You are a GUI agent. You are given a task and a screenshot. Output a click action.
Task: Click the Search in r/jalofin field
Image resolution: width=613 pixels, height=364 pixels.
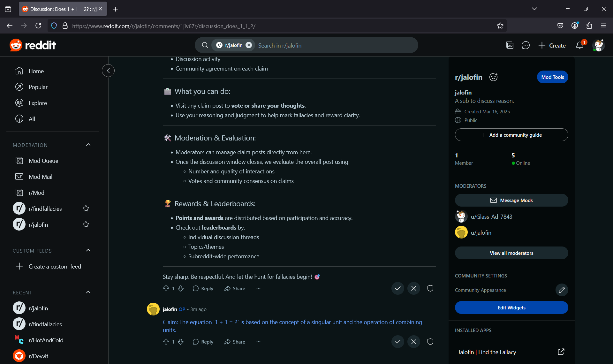pyautogui.click(x=335, y=45)
